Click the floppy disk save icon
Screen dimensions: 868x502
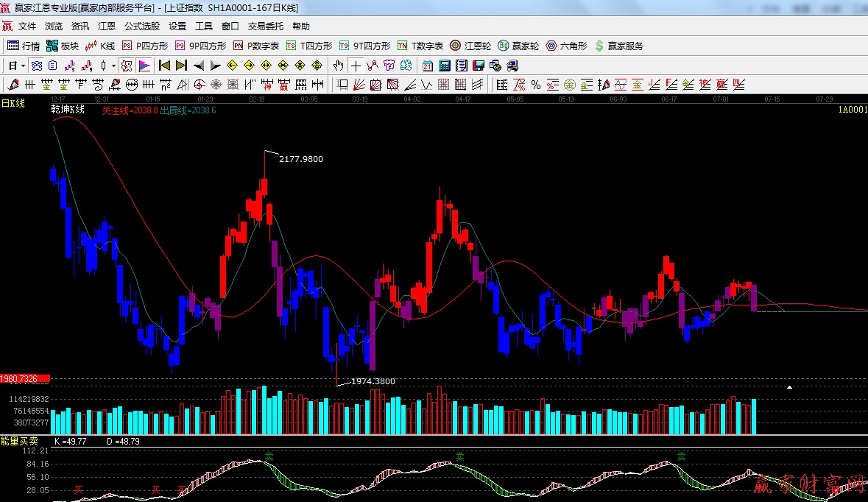478,66
